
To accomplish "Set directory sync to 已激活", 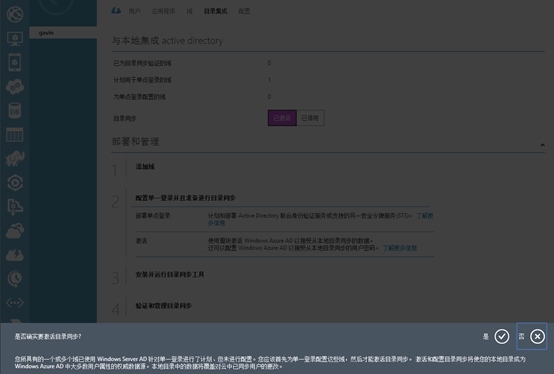I will [282, 118].
